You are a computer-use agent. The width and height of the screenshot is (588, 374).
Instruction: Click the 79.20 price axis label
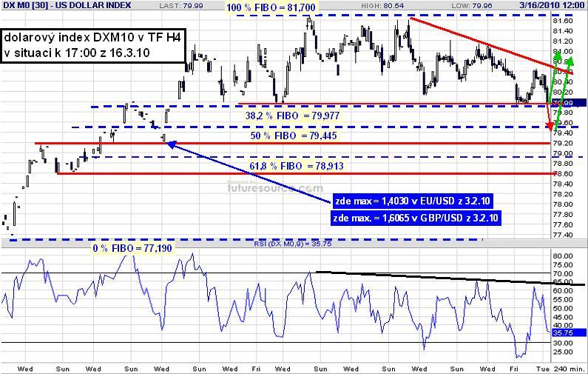[x=563, y=143]
